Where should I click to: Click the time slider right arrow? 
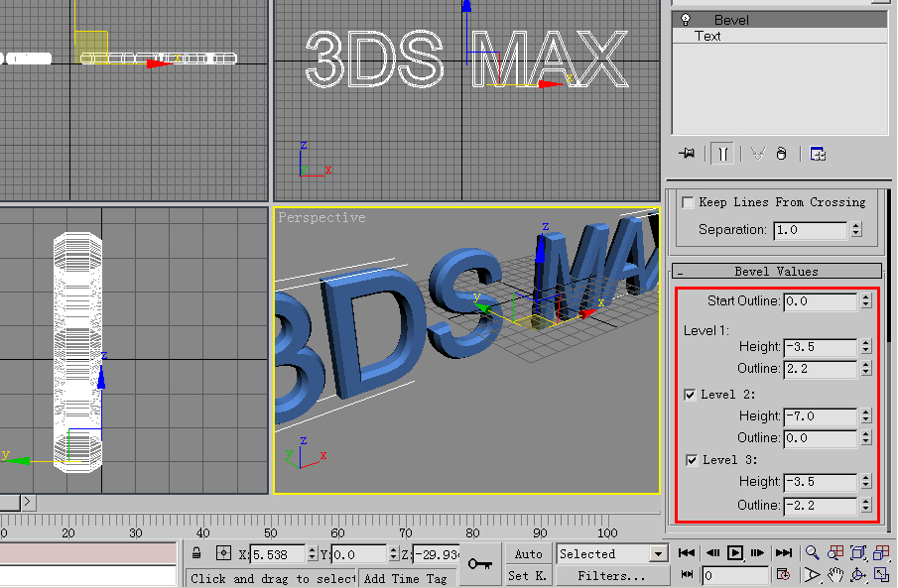28,503
